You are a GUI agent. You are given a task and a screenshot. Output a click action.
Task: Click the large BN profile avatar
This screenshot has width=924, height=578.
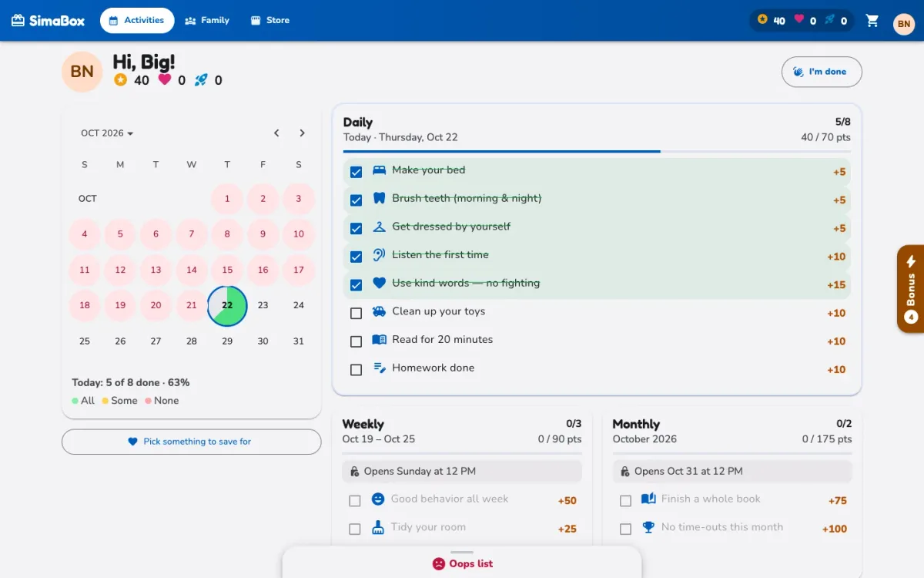tap(82, 72)
